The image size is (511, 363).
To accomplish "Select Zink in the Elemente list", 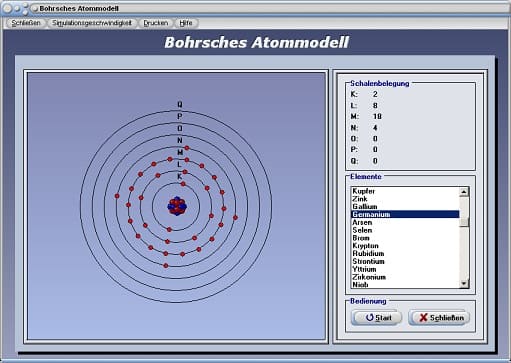I will click(405, 199).
